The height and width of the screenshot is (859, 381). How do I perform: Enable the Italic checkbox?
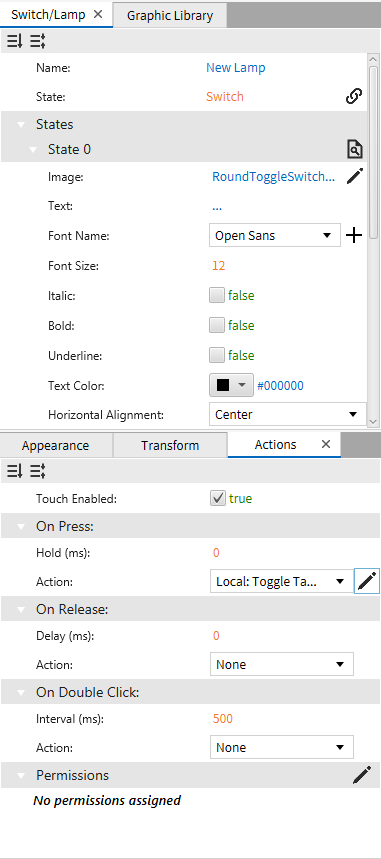pyautogui.click(x=217, y=296)
